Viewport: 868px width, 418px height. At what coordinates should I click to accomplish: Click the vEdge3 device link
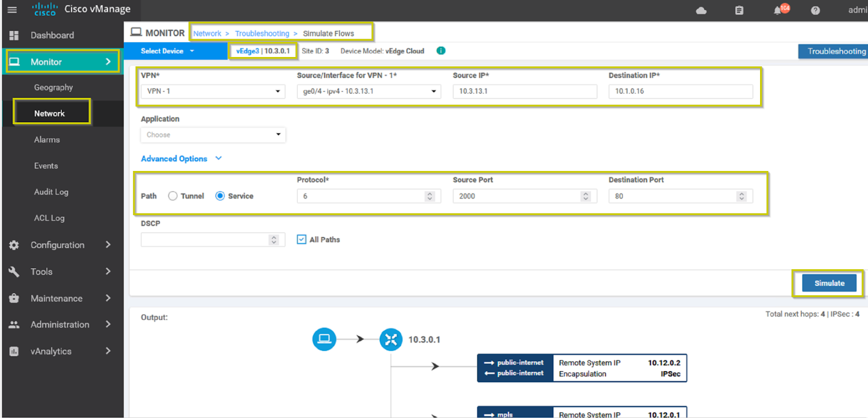tap(247, 50)
